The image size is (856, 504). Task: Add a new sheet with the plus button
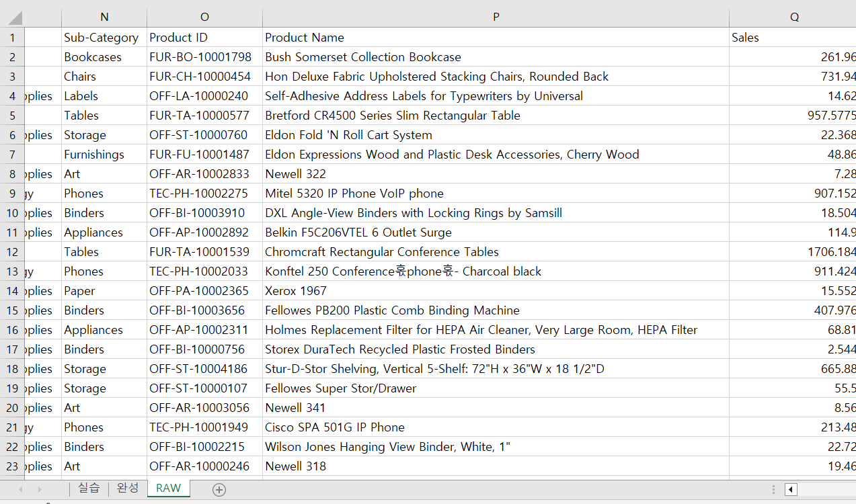[x=219, y=489]
